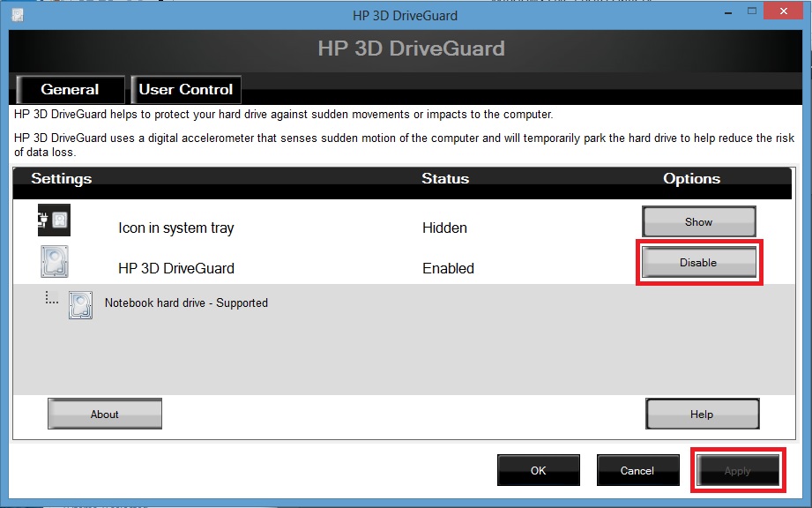Click the Options column header
The width and height of the screenshot is (812, 508).
point(692,179)
